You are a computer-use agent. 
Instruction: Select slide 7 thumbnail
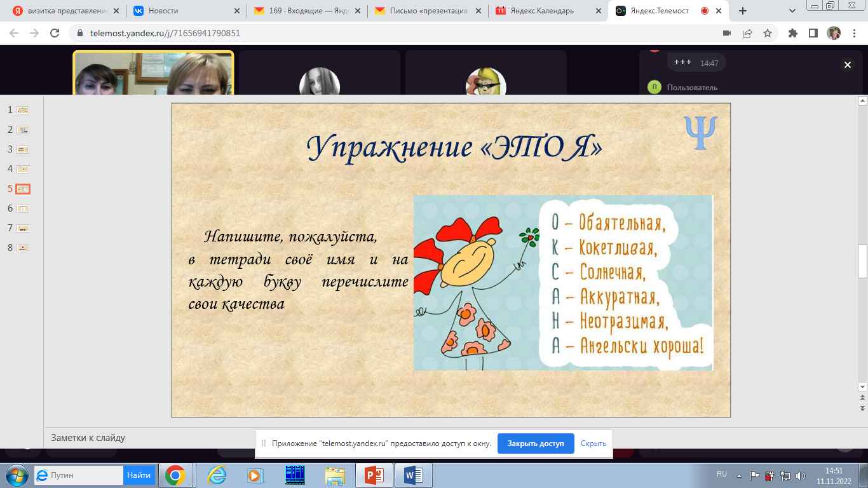point(23,228)
